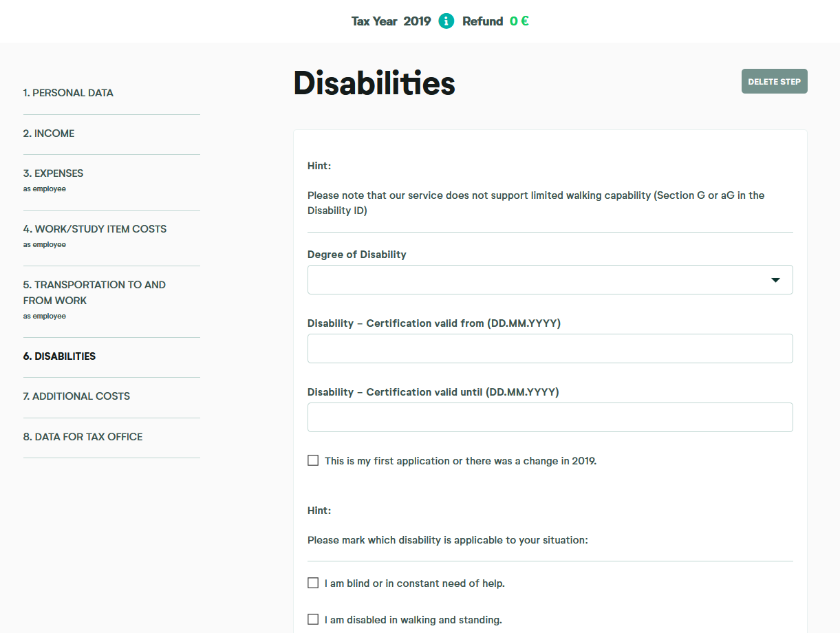Jump to the Additional Costs step
Screen dimensions: 840x633
(76, 396)
